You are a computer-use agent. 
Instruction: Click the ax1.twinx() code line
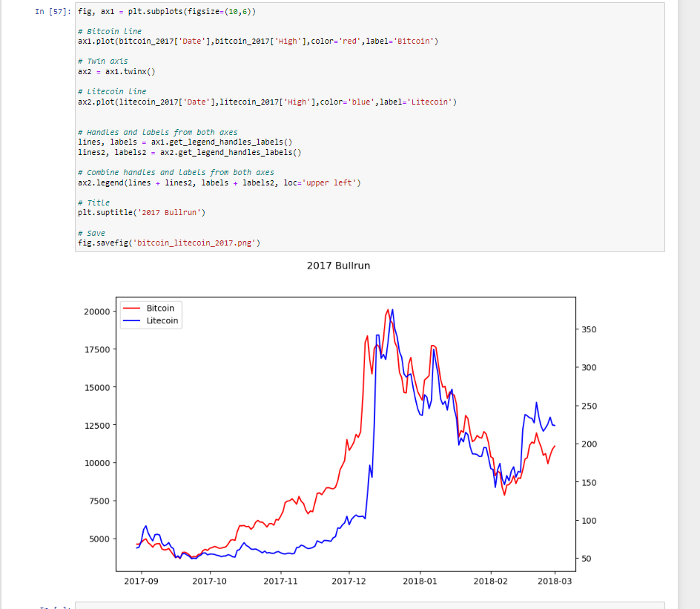coord(116,71)
